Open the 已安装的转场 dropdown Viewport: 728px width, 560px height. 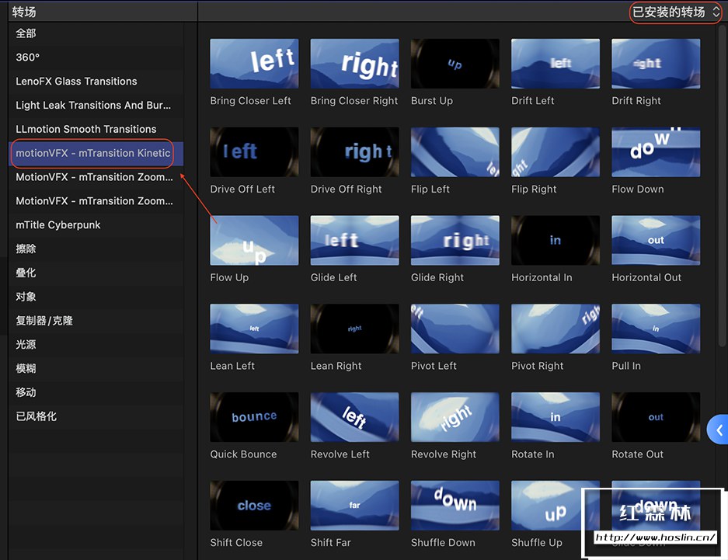tap(675, 12)
